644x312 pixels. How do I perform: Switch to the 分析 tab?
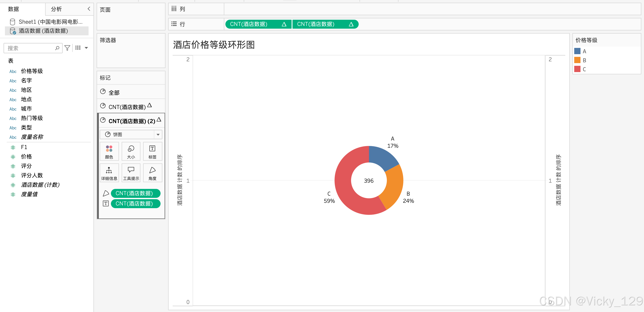[x=56, y=9]
